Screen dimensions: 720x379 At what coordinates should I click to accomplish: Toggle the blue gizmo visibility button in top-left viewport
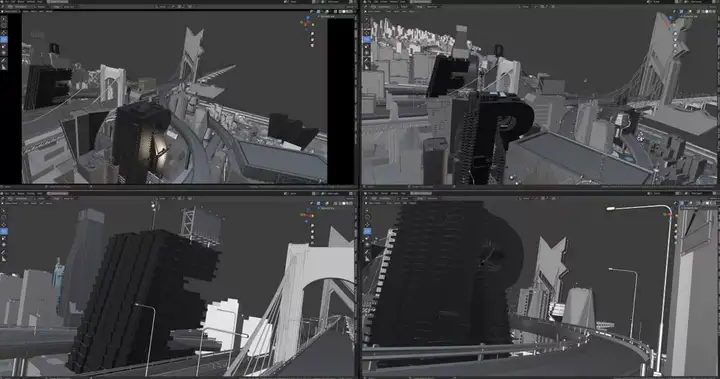click(x=318, y=11)
